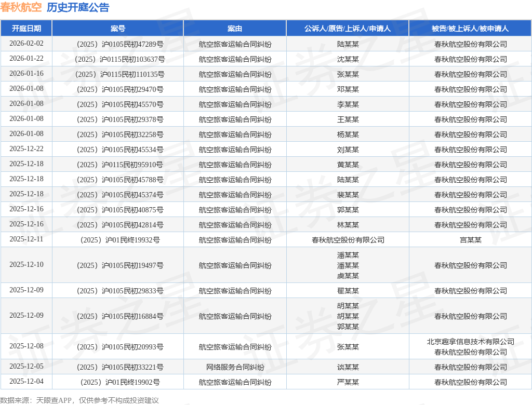
Task: Click plaintiff name 刘某某
Action: coord(348,150)
